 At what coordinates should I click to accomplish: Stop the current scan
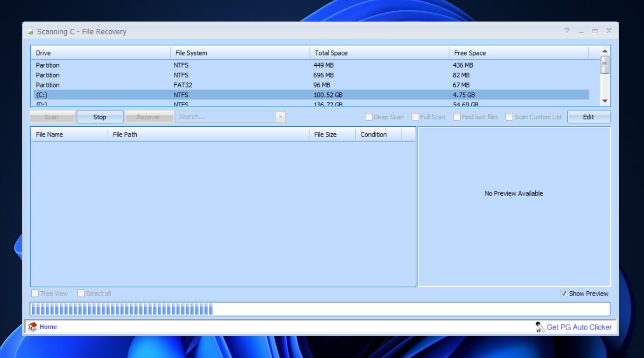[100, 117]
